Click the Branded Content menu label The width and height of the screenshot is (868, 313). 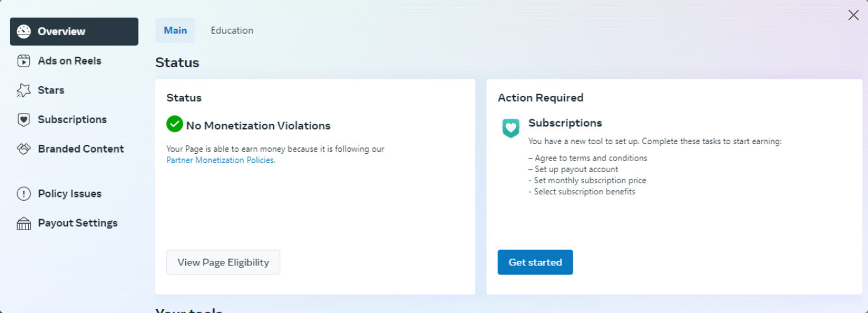pyautogui.click(x=80, y=149)
